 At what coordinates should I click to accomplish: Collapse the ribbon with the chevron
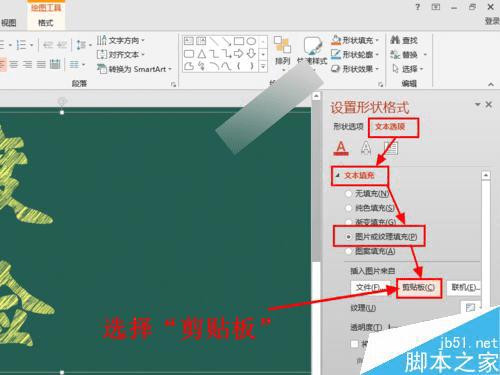coord(491,85)
